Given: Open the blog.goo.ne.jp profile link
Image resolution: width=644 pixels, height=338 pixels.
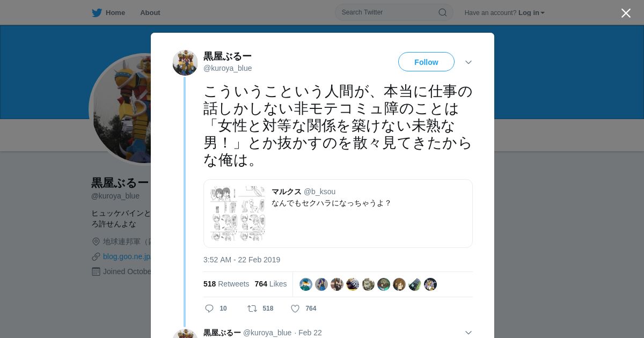Looking at the screenshot, I should point(127,256).
